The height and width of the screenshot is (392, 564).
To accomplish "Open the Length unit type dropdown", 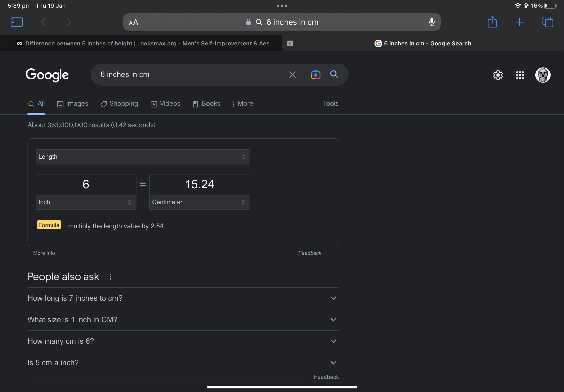I will tap(143, 157).
